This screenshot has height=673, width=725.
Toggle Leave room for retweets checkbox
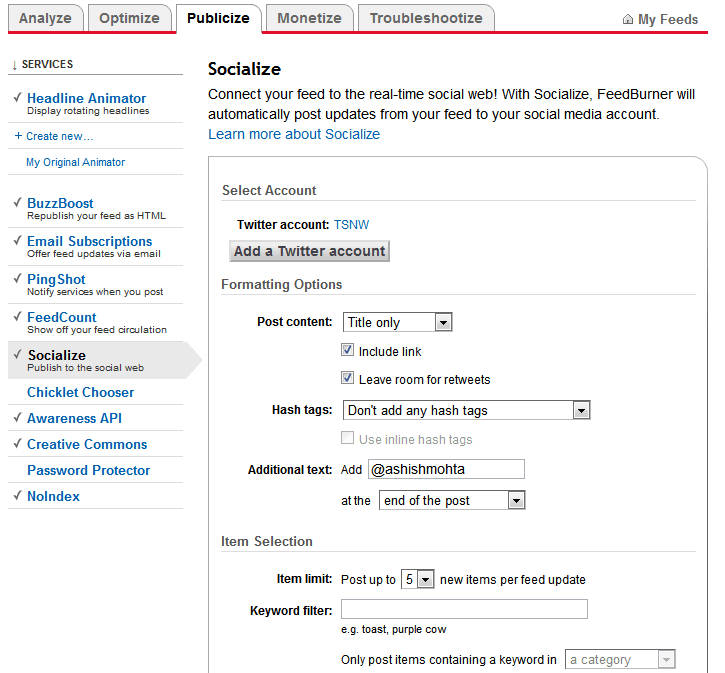(347, 378)
